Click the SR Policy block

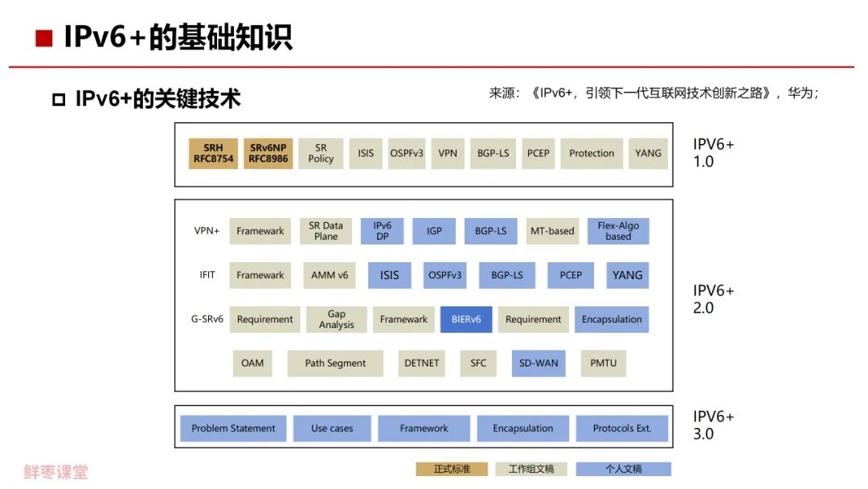(321, 154)
